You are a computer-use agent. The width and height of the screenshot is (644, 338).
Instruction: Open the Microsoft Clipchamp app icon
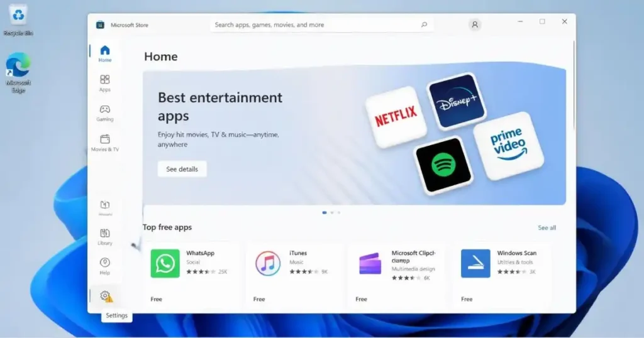click(370, 263)
